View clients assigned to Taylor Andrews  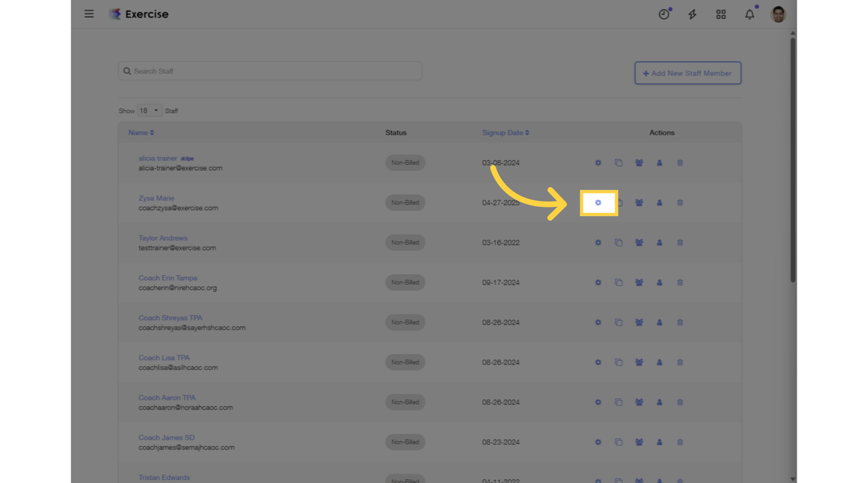(639, 242)
